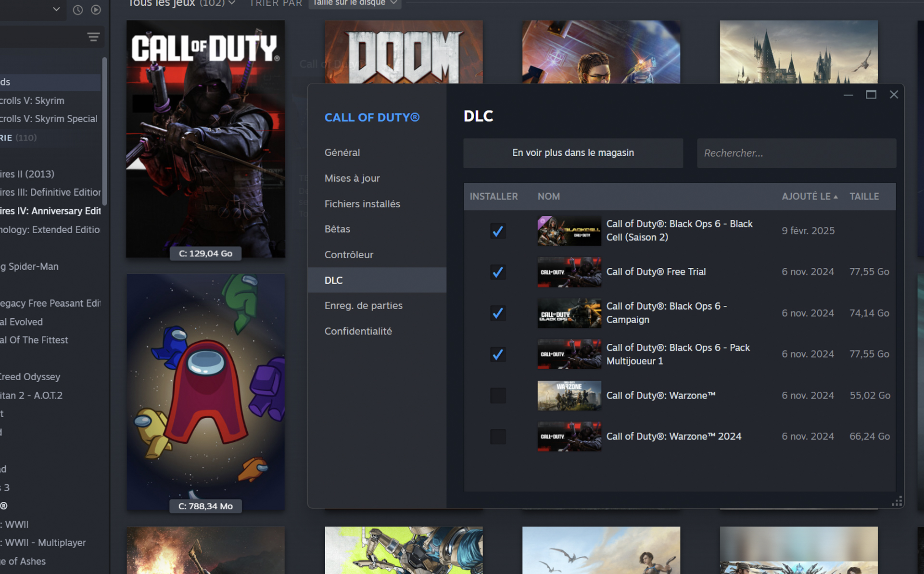The height and width of the screenshot is (574, 924).
Task: Open the Contrôleur tab
Action: click(x=377, y=255)
